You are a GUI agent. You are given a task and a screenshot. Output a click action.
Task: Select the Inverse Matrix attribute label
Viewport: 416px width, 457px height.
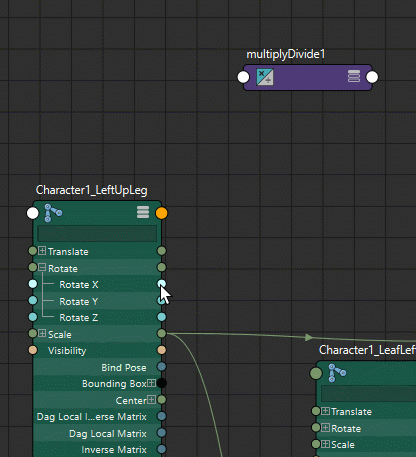[x=114, y=450]
